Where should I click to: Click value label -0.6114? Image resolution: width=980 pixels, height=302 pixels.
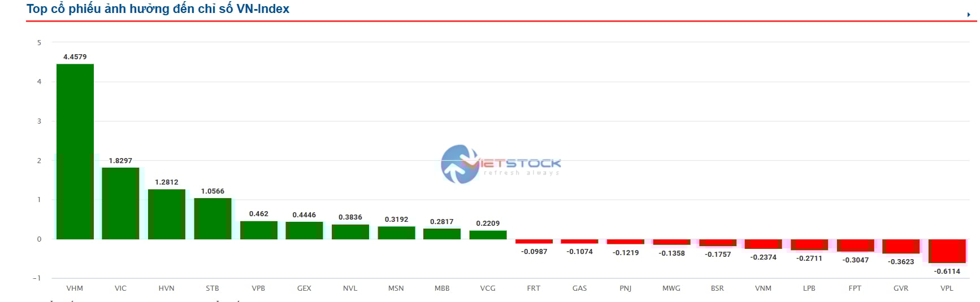click(947, 272)
